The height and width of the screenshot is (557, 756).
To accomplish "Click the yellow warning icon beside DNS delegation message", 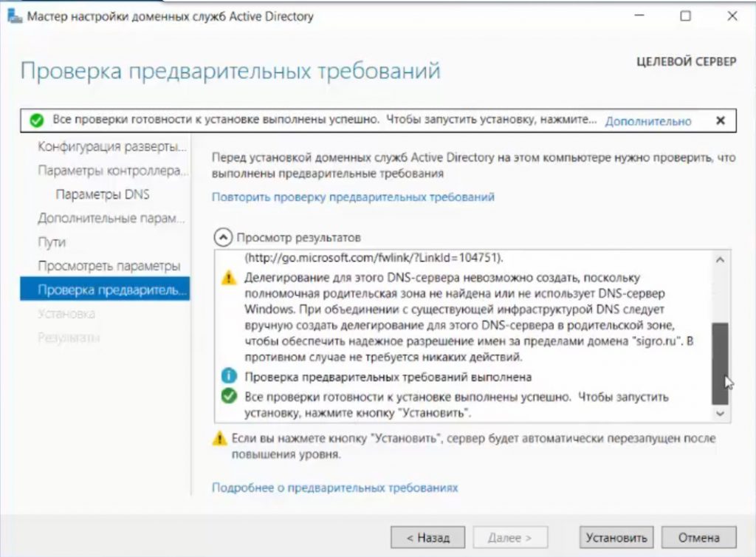I will point(229,278).
